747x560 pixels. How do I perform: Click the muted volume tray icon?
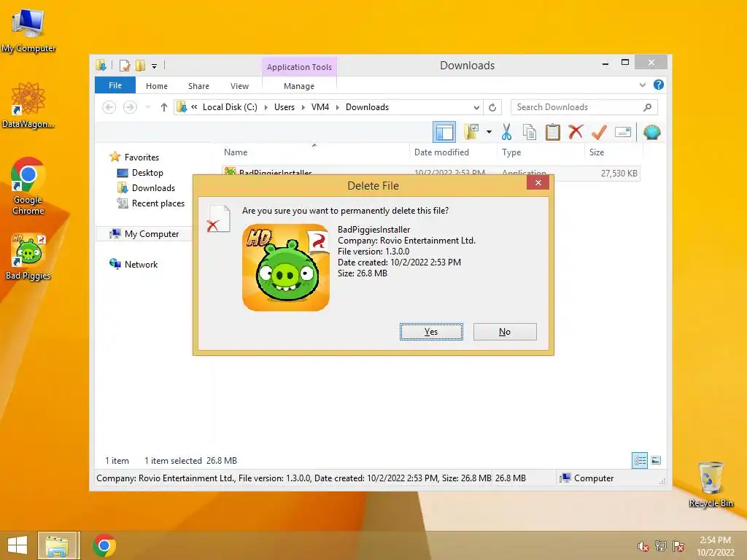643,546
